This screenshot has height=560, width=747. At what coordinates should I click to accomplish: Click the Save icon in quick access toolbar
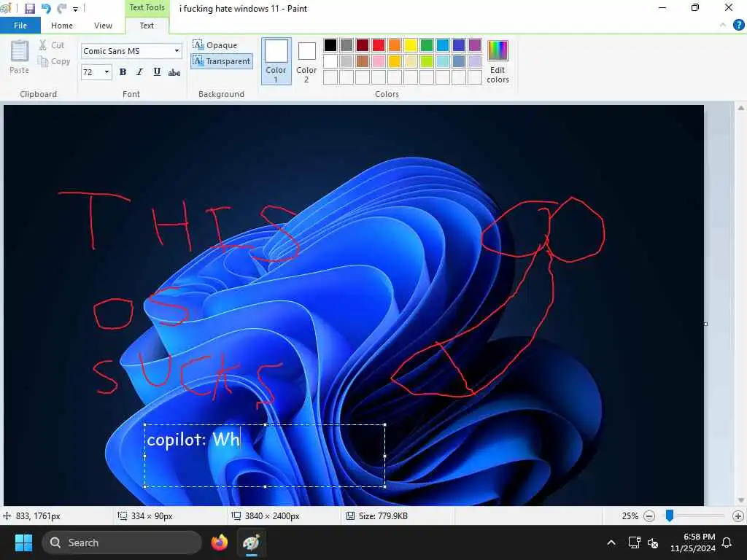point(29,9)
